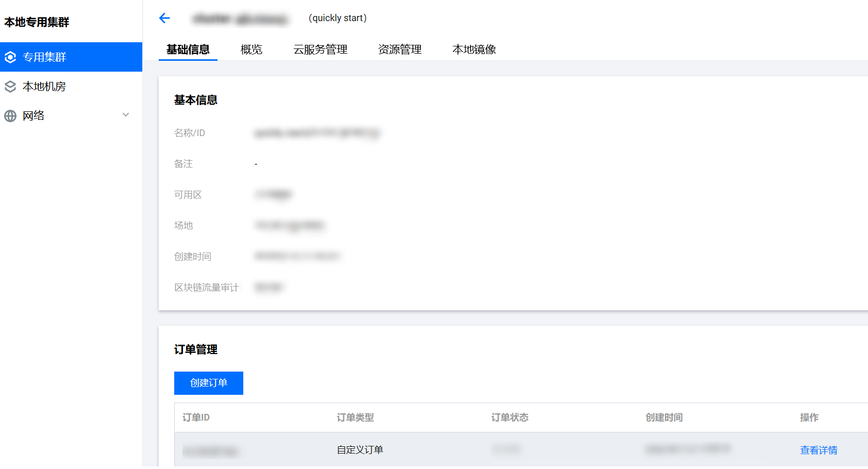
Task: Click the 专用集群 hexagon icon
Action: [10, 57]
